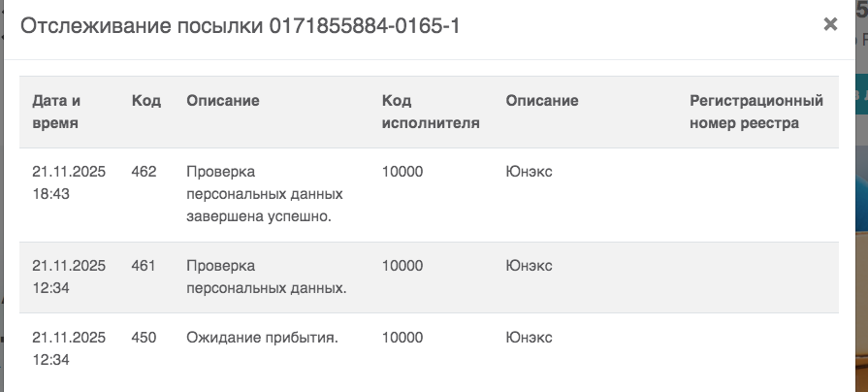Click executor code 10000 in the 450 row
The height and width of the screenshot is (392, 868).
[x=402, y=338]
